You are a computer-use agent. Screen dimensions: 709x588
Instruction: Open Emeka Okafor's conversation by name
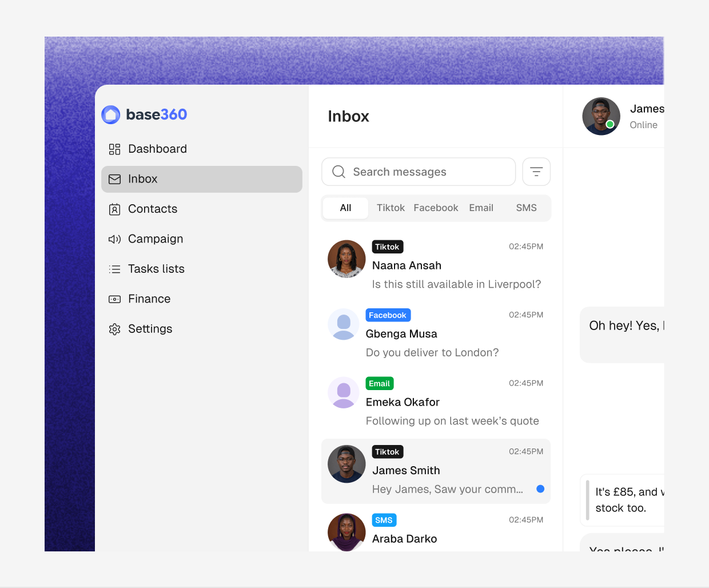403,402
